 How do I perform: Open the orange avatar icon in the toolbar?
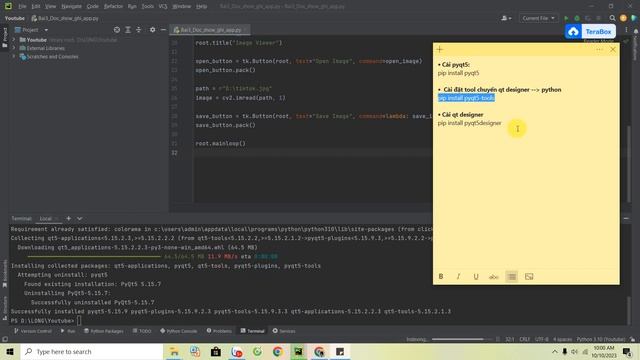coord(623,18)
